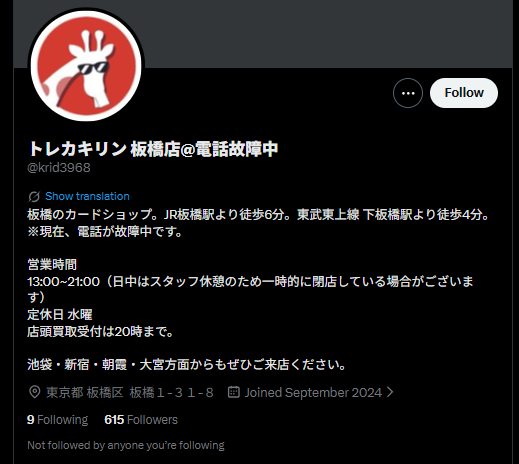Click the calendar icon next to Joined date

click(x=234, y=392)
